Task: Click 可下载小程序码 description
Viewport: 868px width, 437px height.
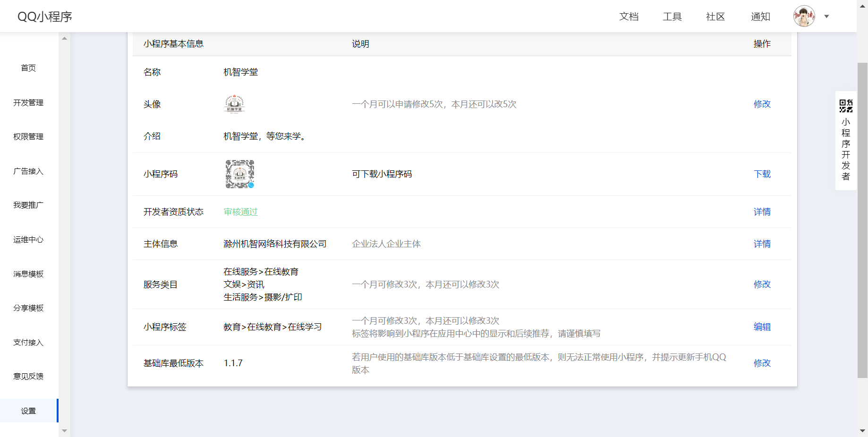Action: 382,174
